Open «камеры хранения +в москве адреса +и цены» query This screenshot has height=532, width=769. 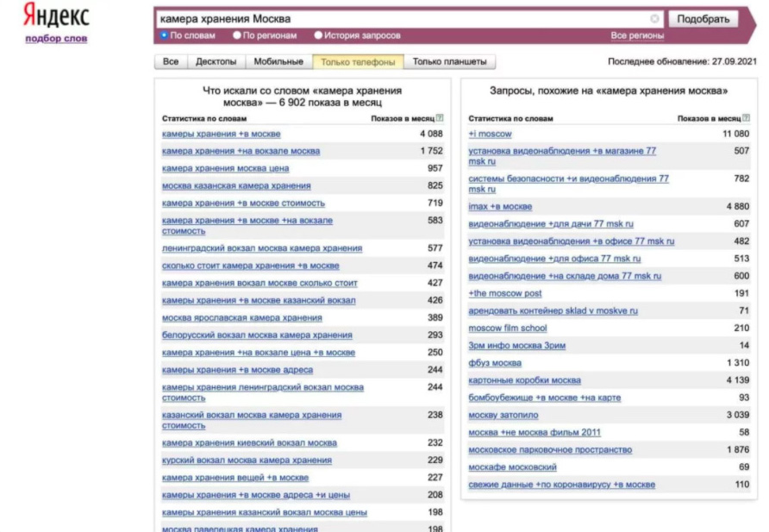coord(256,495)
